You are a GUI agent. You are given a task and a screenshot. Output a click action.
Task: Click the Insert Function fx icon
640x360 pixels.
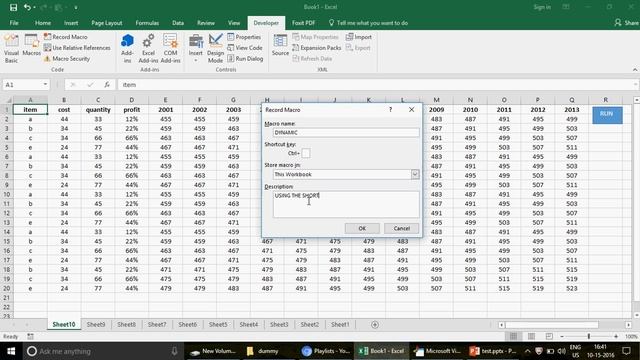point(107,84)
